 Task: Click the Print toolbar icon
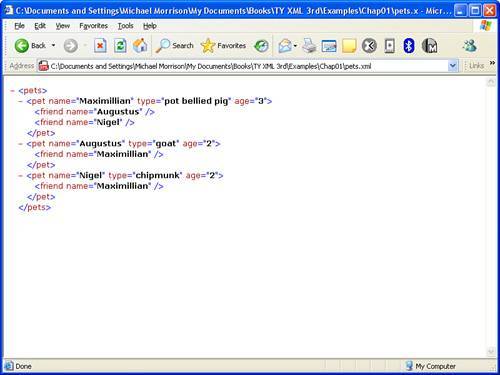(309, 46)
